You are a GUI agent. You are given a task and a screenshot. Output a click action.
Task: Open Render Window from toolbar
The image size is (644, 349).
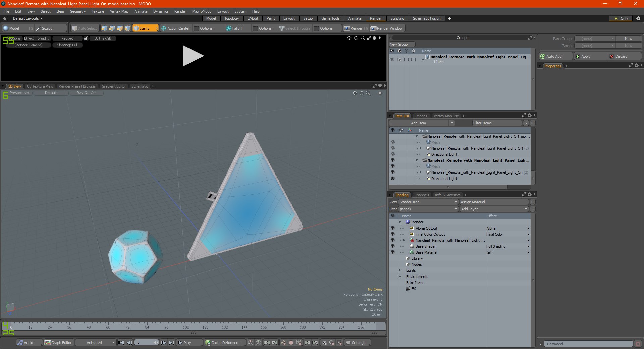(387, 28)
